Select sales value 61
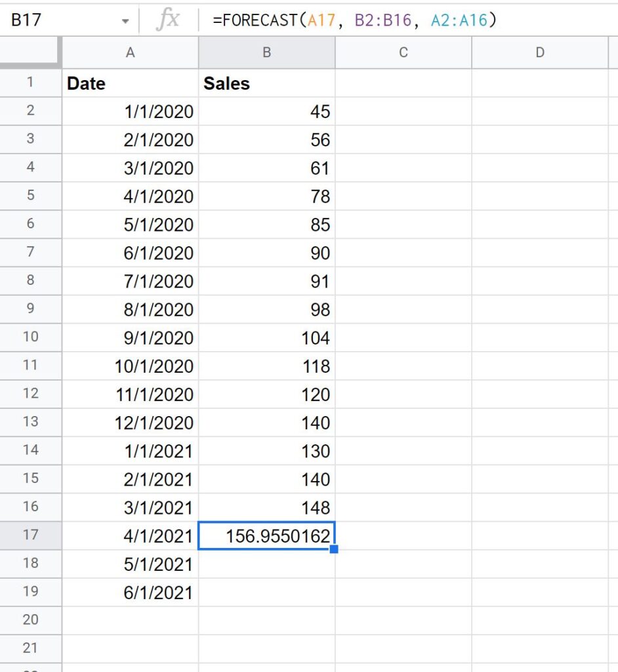Screen dimensions: 618x672 pyautogui.click(x=266, y=168)
